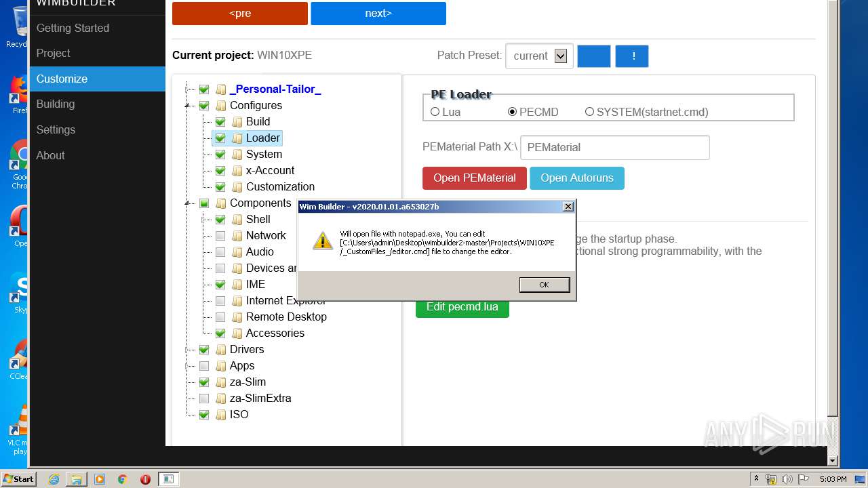Open the Start menu
The image size is (868, 488).
coord(18,479)
